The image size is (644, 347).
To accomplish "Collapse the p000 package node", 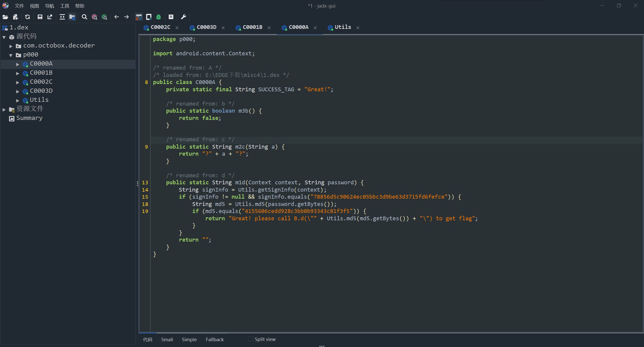I will click(11, 55).
